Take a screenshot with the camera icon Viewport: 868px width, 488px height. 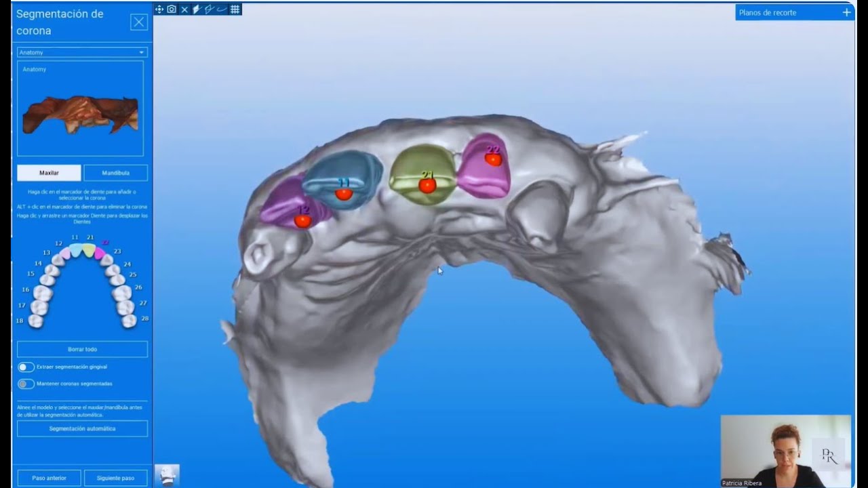(172, 9)
